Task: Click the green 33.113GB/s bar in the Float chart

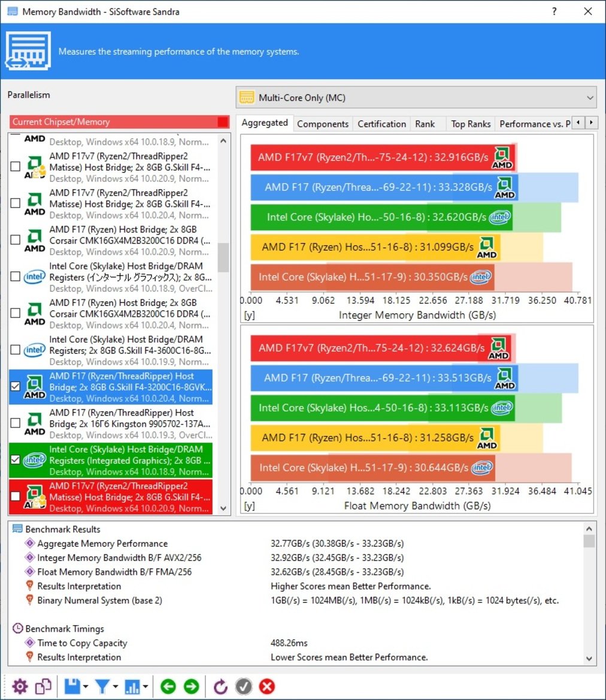Action: 382,408
